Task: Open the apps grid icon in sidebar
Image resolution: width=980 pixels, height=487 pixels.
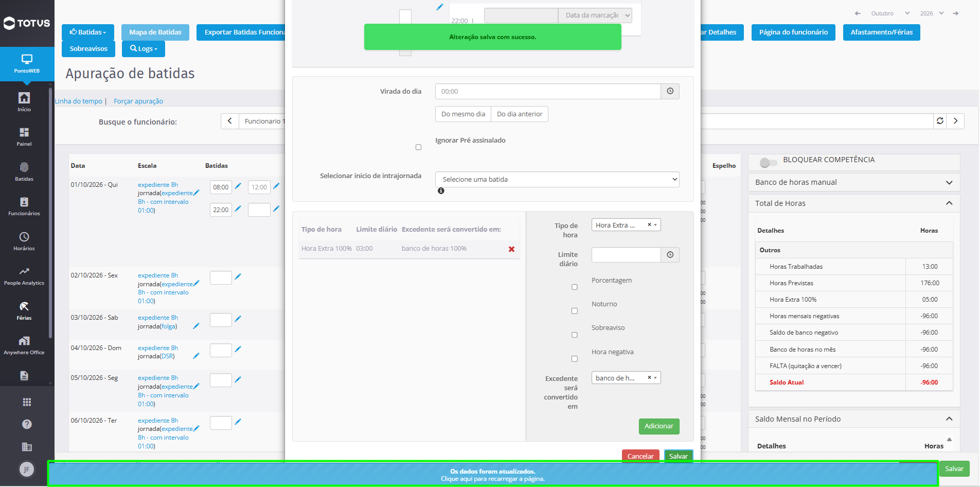Action: click(27, 402)
